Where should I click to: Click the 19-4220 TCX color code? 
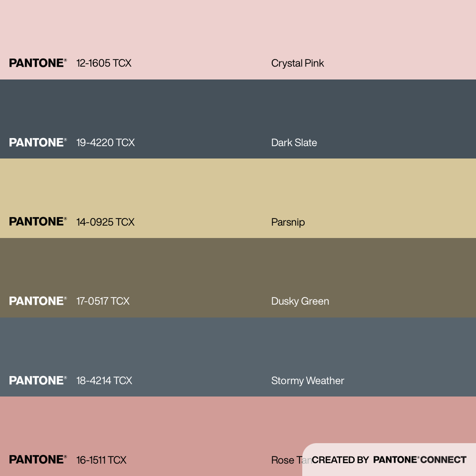coord(105,142)
